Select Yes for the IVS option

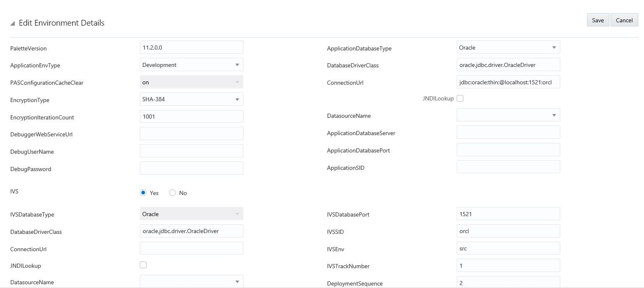(143, 193)
